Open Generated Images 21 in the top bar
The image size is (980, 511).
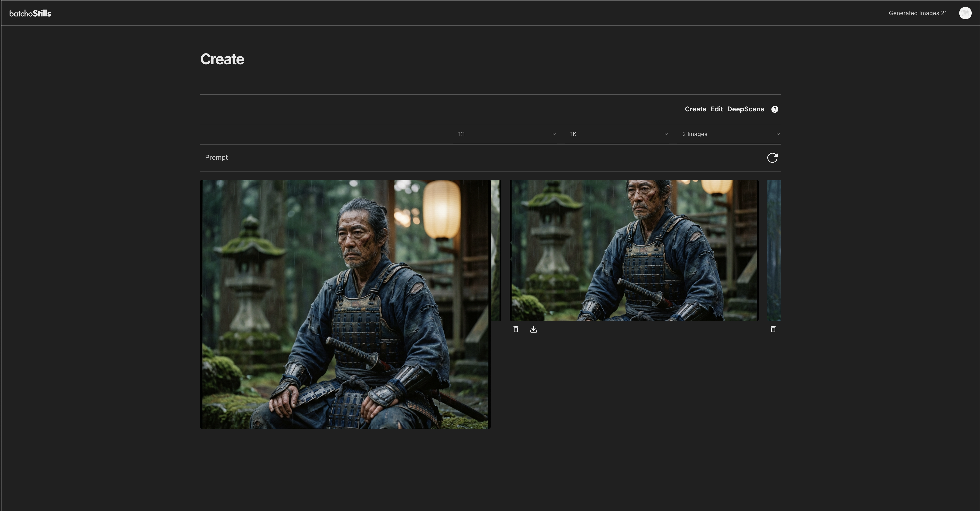pyautogui.click(x=918, y=12)
